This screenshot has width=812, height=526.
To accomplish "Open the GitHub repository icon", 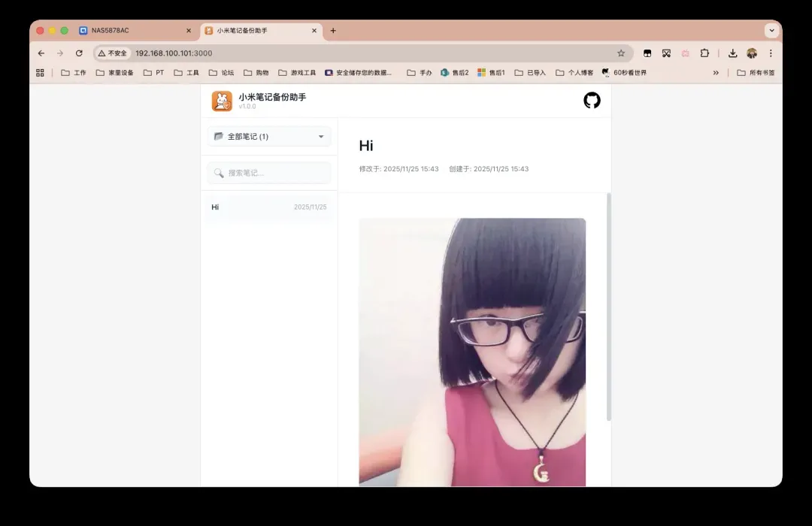I will [592, 99].
